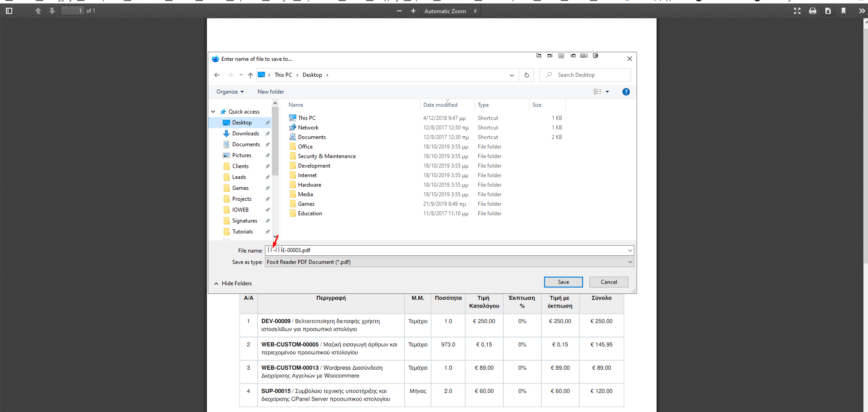Viewport: 868px width, 412px height.
Task: Refresh the Desktop folder listing
Action: pyautogui.click(x=527, y=75)
